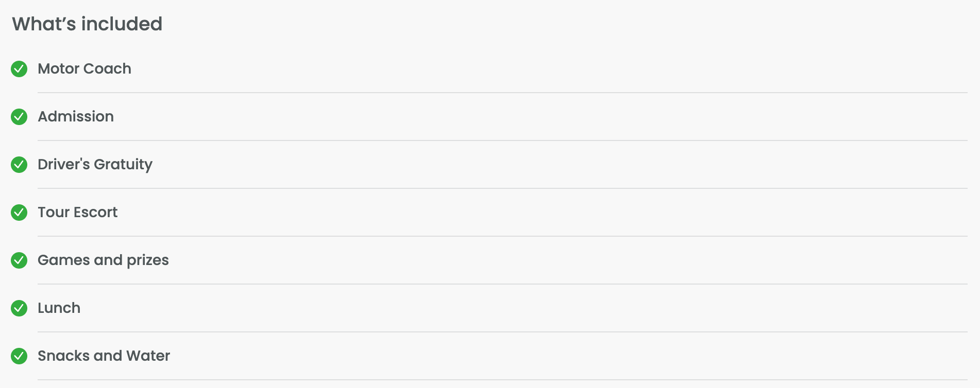Click the green checkmark beside Motor Coach

(19, 69)
